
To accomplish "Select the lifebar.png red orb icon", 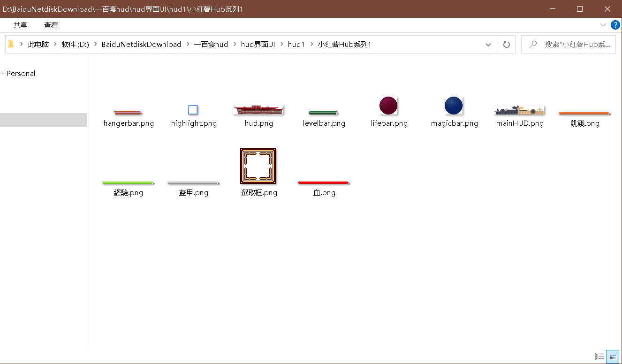I will (x=388, y=106).
